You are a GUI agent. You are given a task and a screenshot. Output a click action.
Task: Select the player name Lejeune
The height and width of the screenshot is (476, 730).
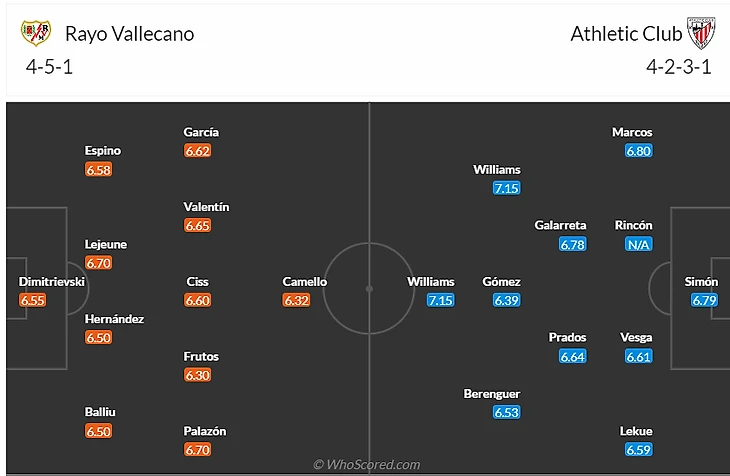[106, 244]
